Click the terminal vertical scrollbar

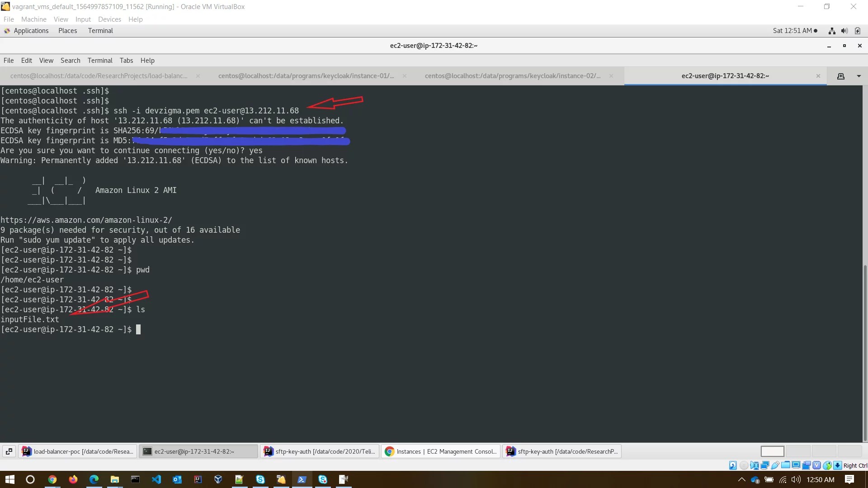coord(865,352)
